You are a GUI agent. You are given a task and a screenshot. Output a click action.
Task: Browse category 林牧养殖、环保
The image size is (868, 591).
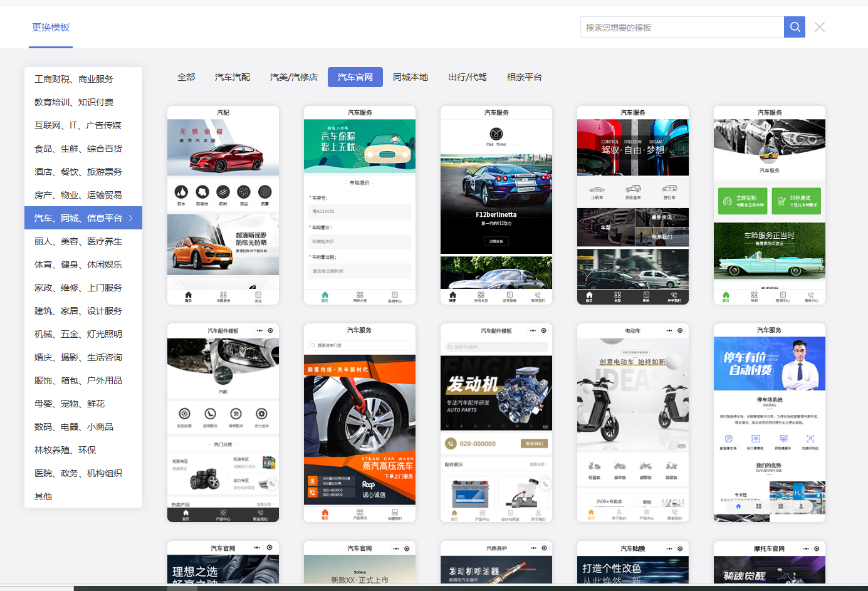pos(83,450)
